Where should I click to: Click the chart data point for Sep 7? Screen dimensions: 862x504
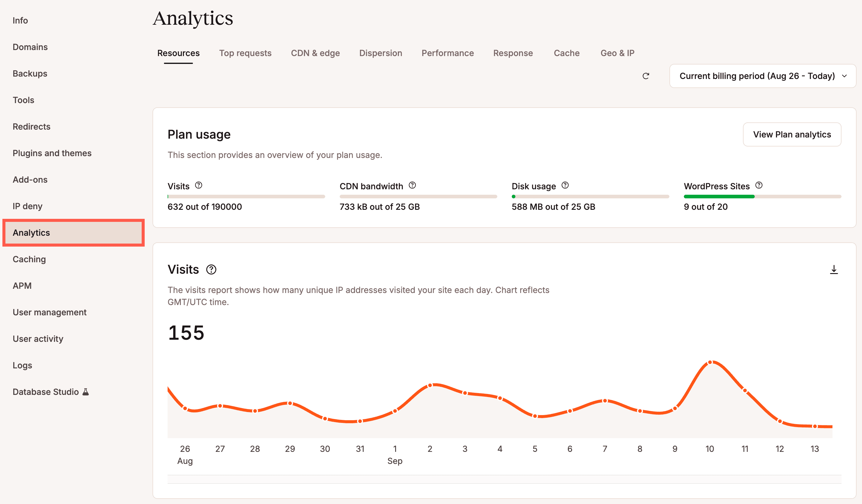(605, 401)
